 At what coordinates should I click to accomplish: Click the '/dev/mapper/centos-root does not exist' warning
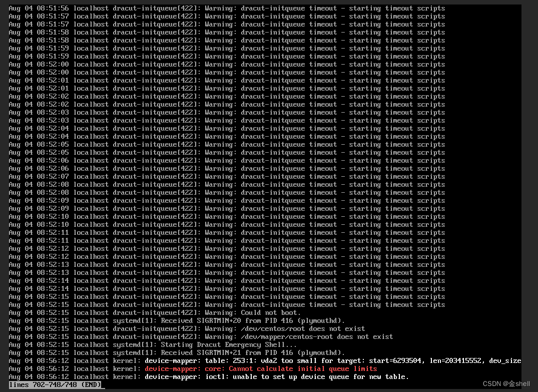pos(201,337)
